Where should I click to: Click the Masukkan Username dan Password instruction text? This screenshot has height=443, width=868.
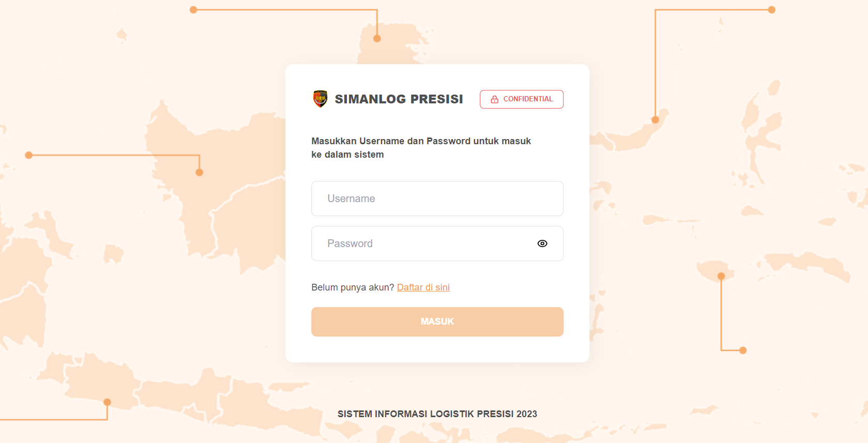(x=421, y=148)
